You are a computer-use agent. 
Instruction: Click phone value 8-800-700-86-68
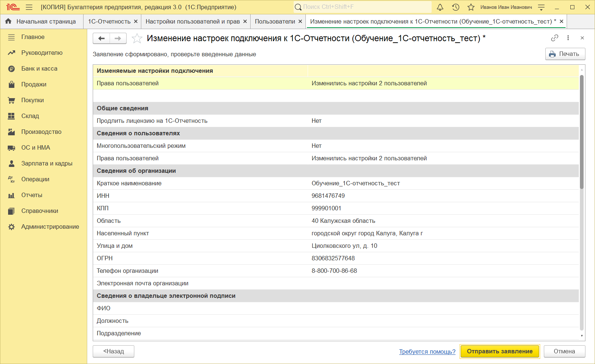(x=334, y=271)
